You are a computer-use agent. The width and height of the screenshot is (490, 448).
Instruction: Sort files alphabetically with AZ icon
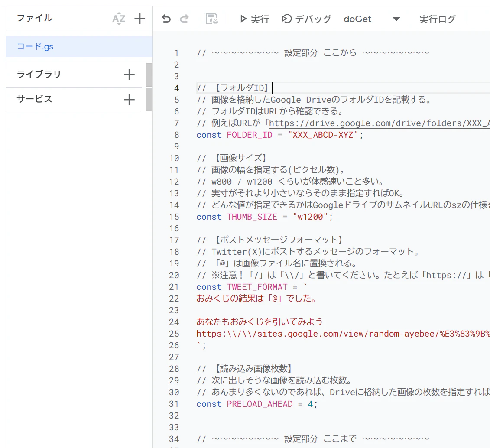point(119,19)
